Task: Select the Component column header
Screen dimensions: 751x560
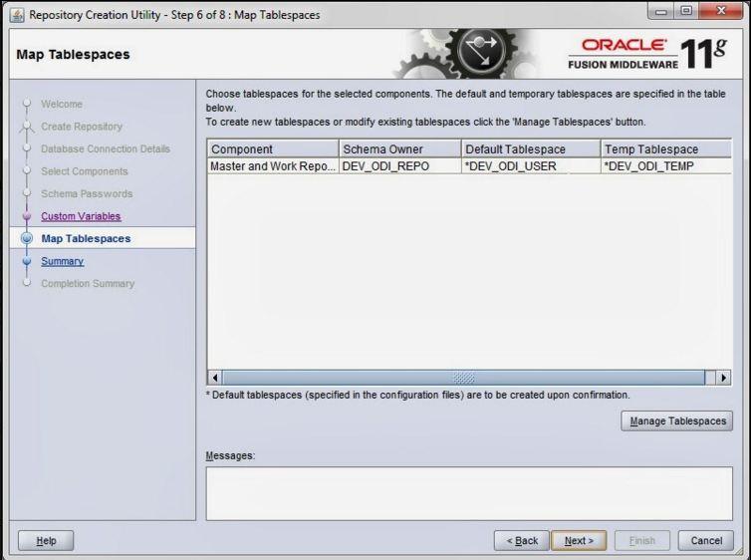Action: point(273,149)
